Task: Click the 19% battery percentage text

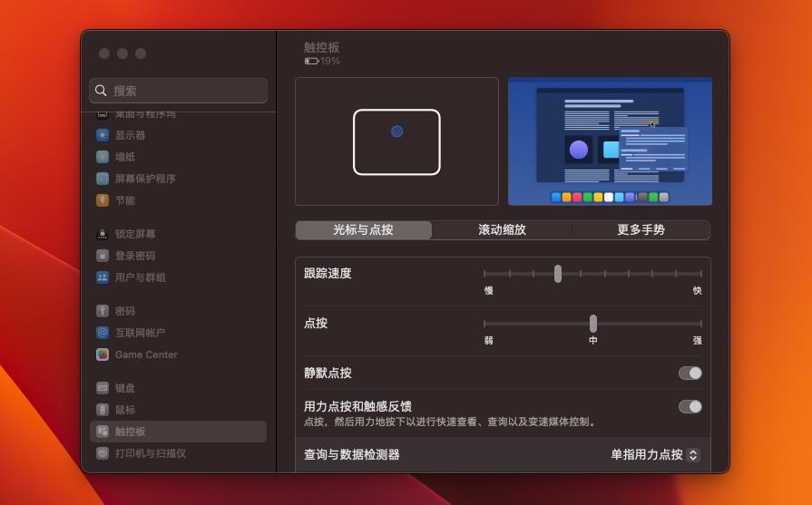Action: click(330, 61)
